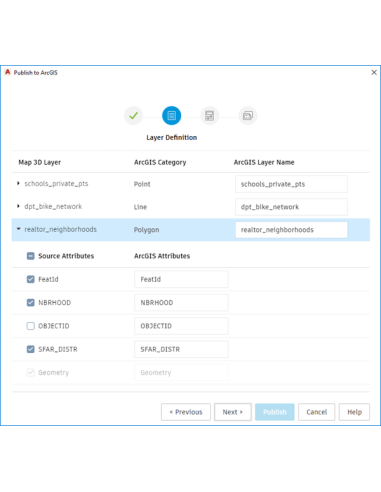Edit the SFAR_DISTR ArcGIS attribute field
The image size is (381, 492).
point(181,349)
